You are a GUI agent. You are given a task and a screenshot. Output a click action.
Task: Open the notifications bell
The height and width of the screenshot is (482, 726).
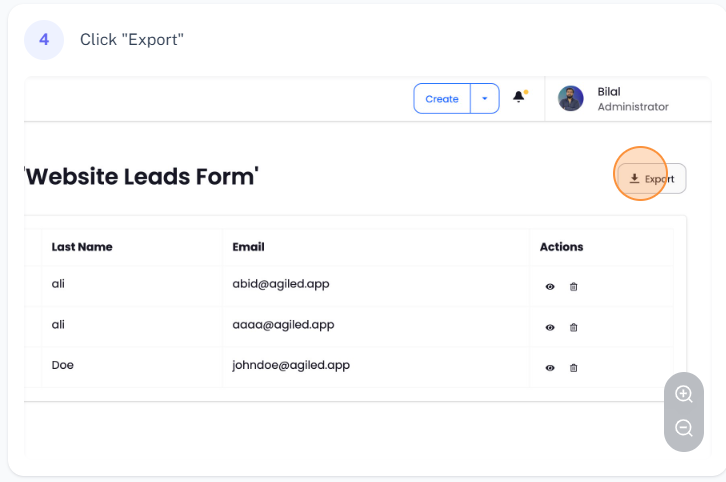click(519, 97)
